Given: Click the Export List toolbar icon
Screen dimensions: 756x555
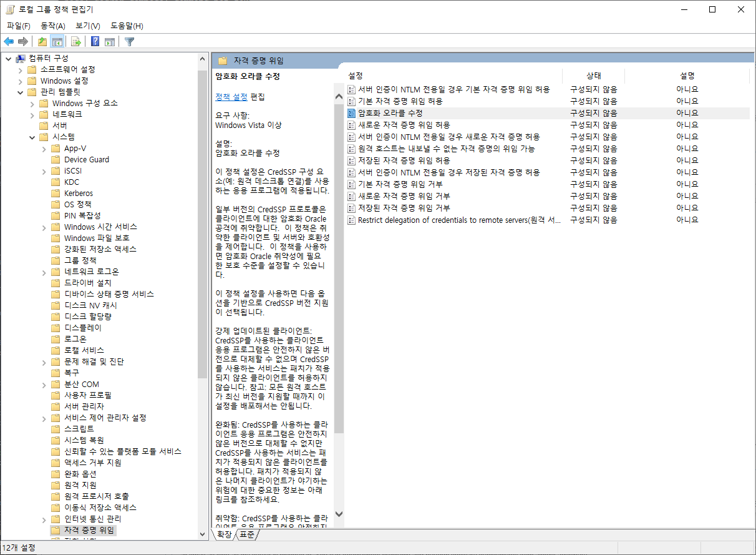Looking at the screenshot, I should (x=76, y=42).
